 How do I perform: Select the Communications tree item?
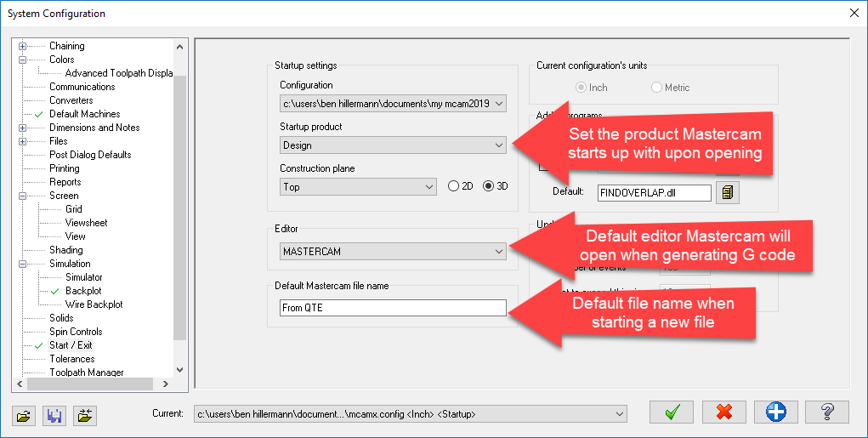point(82,87)
